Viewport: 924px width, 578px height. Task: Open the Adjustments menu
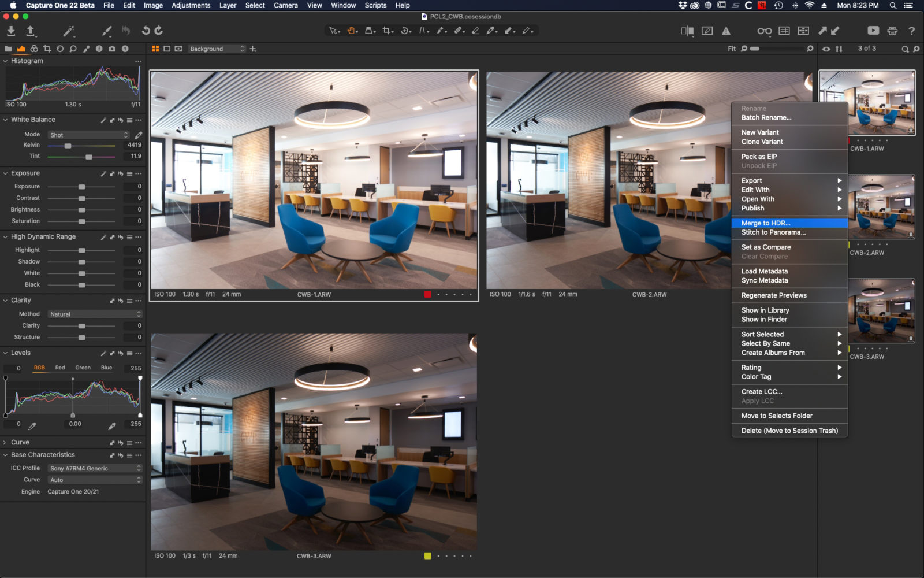(191, 5)
